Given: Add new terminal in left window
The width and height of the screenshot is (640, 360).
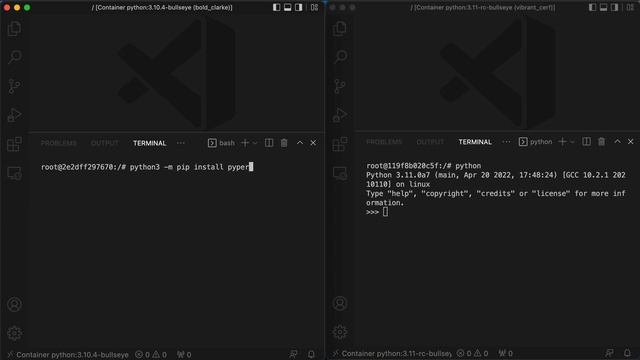Looking at the screenshot, I should tap(245, 143).
